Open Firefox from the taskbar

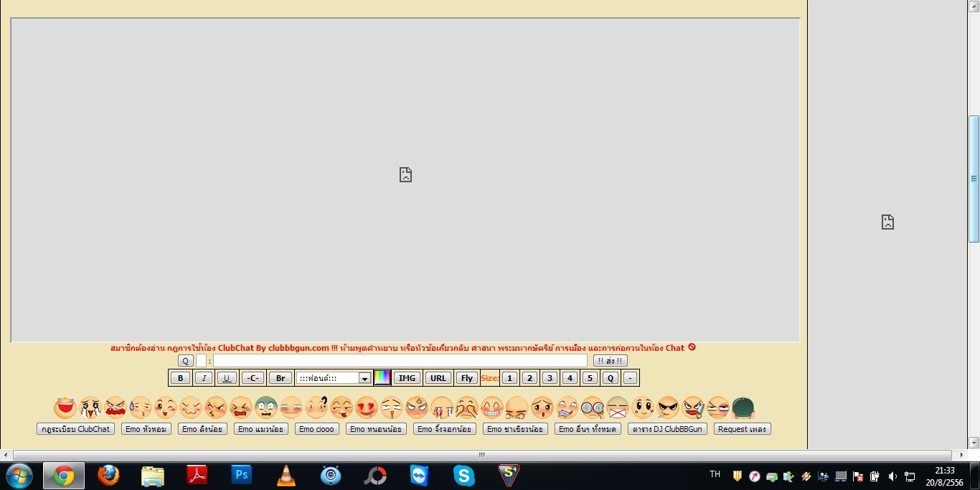coord(108,475)
